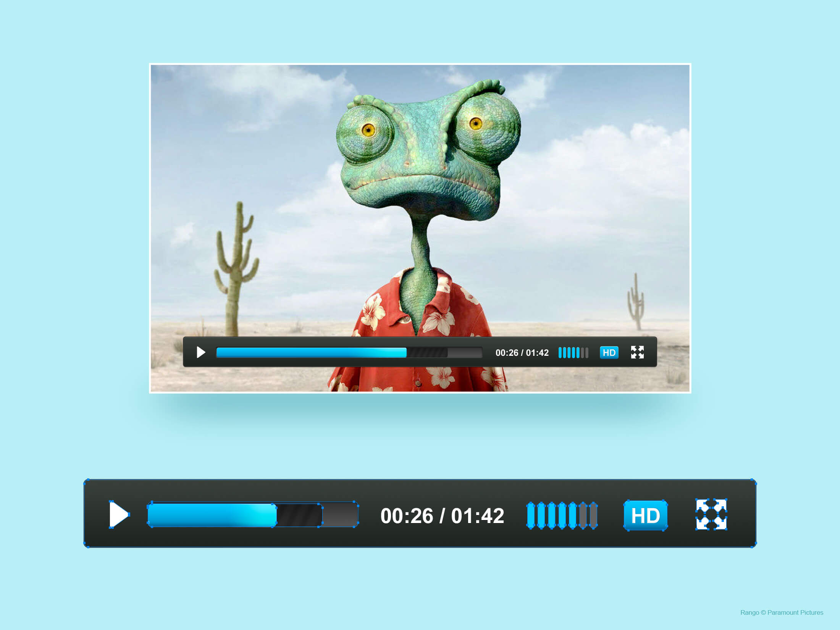This screenshot has height=630, width=840.
Task: Click the fullscreen expand icon
Action: 636,351
